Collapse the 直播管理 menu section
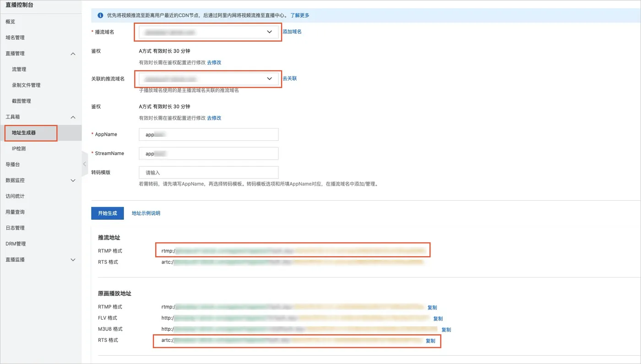The width and height of the screenshot is (641, 364). [x=73, y=54]
